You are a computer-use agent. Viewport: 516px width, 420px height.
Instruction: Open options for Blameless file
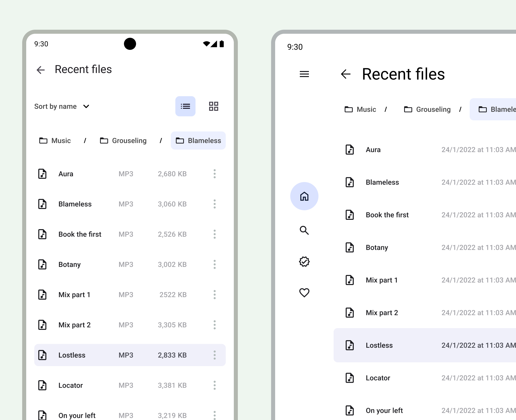pyautogui.click(x=214, y=204)
